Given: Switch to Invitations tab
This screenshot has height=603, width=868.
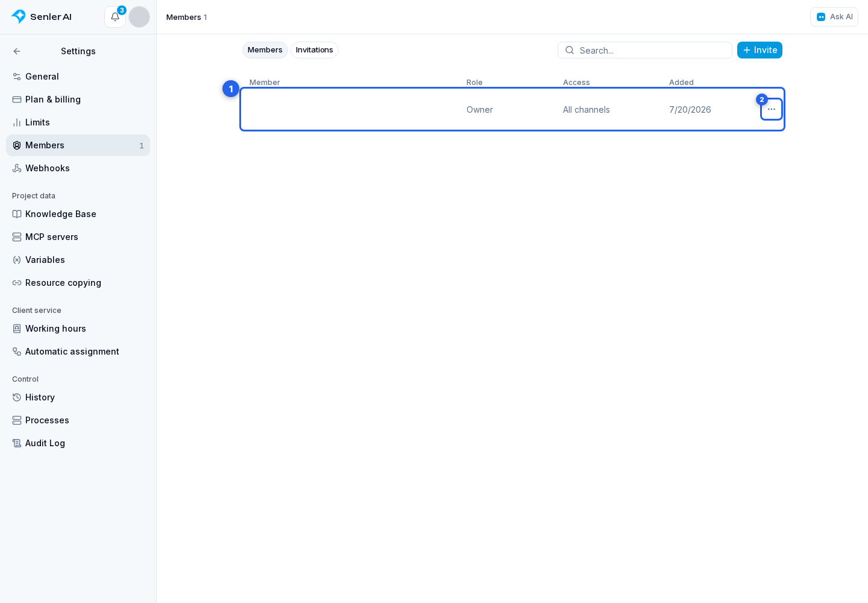Looking at the screenshot, I should 315,50.
